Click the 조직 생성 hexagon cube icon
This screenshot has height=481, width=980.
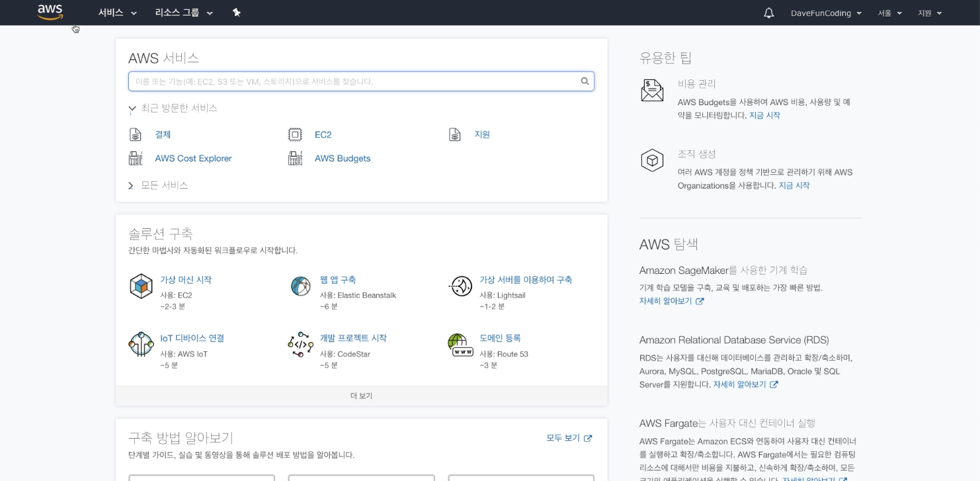652,160
